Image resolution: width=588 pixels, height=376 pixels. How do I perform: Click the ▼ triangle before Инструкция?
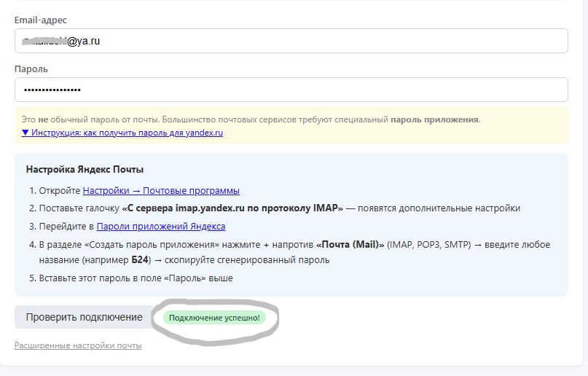pos(26,133)
